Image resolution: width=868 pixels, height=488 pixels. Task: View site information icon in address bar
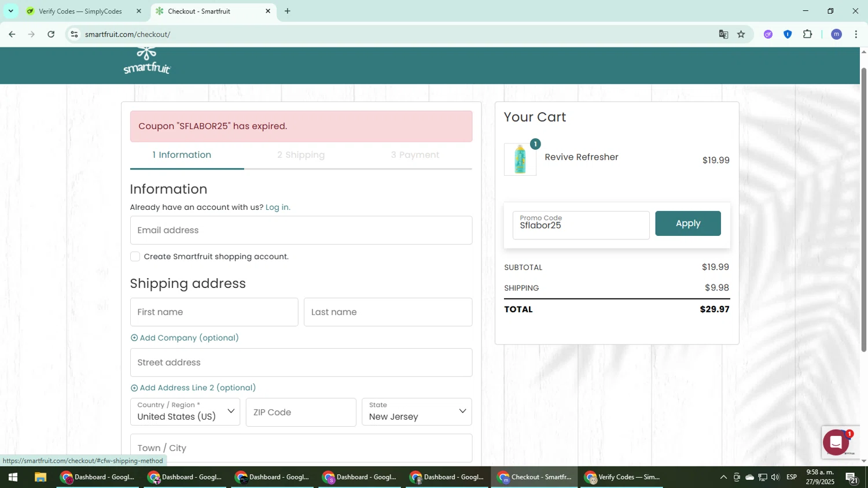pyautogui.click(x=74, y=35)
